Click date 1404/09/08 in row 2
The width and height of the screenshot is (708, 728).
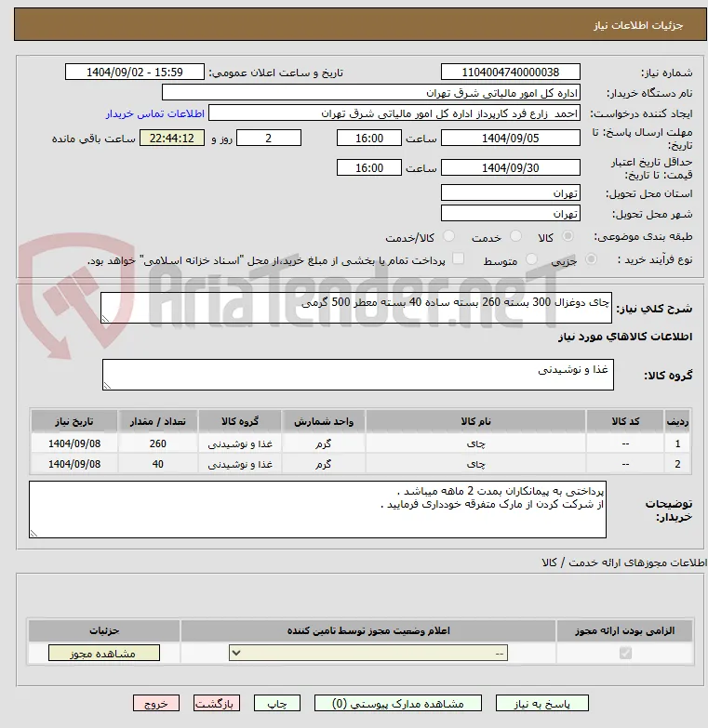[74, 464]
